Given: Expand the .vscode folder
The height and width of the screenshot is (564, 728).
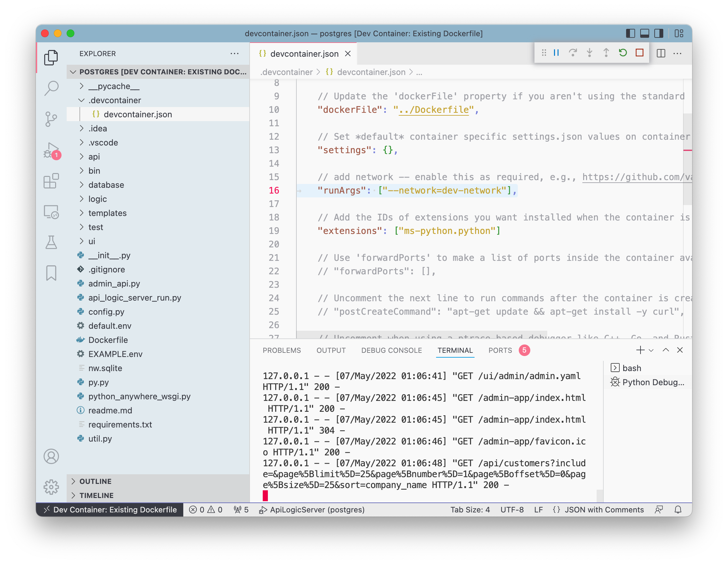Looking at the screenshot, I should click(x=158, y=143).
